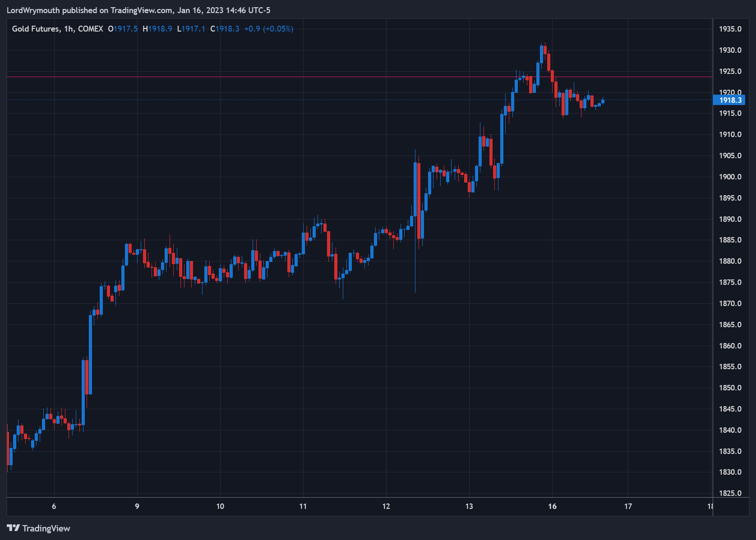Viewport: 756px width, 540px height.
Task: Click the 1860.0 price axis label
Action: [730, 346]
